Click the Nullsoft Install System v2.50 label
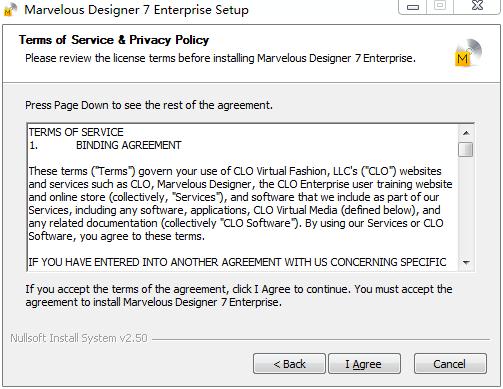The height and width of the screenshot is (389, 503). (x=79, y=338)
